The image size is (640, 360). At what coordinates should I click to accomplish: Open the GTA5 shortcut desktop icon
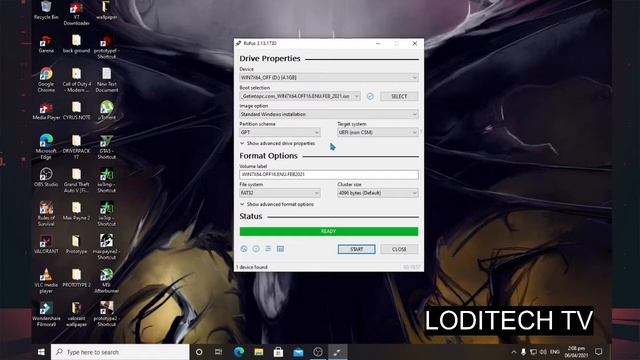point(107,147)
